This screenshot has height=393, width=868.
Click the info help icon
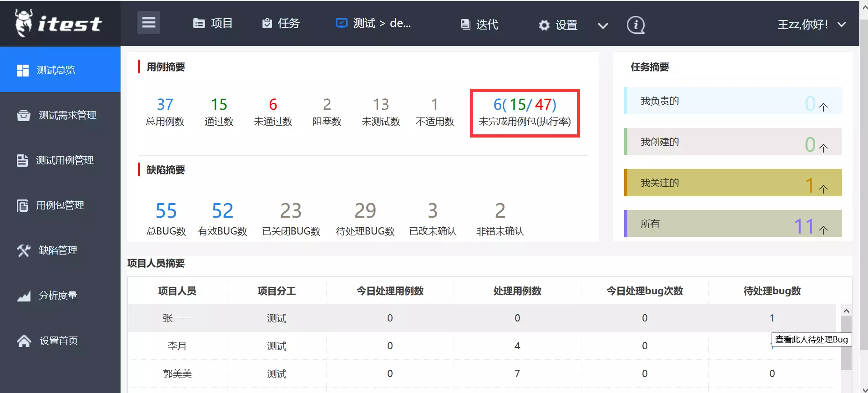pyautogui.click(x=636, y=25)
